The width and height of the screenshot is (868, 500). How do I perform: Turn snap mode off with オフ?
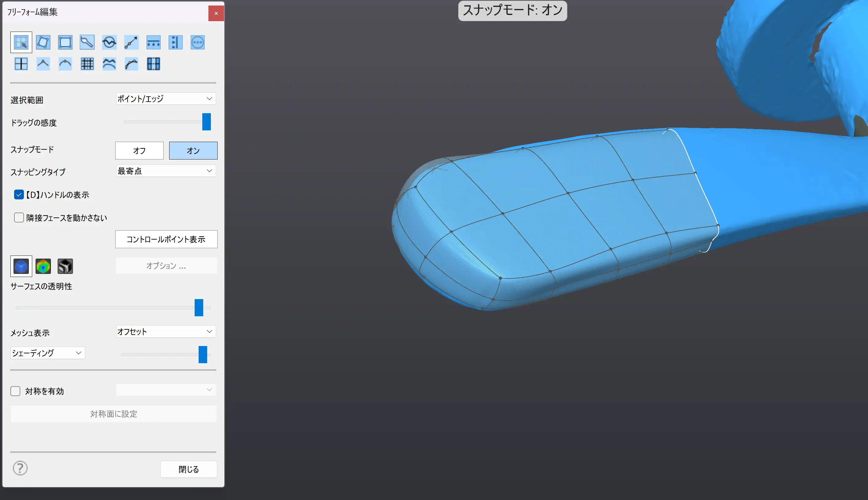(x=139, y=151)
